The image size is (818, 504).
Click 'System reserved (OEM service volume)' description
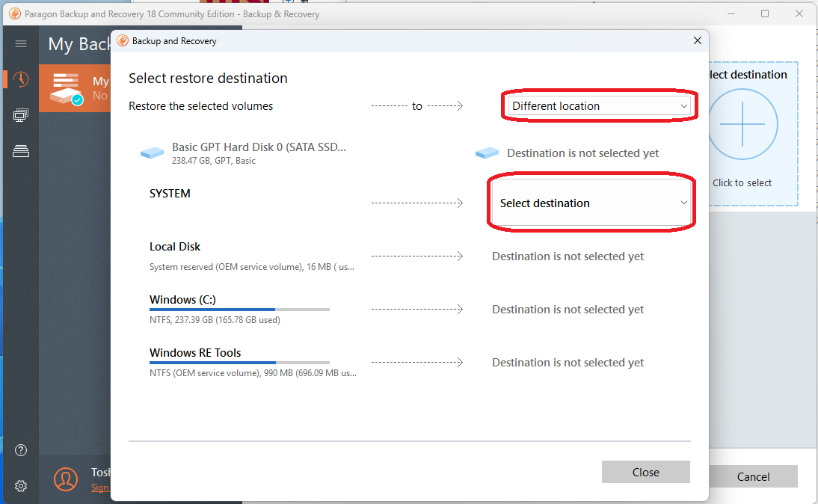[252, 267]
